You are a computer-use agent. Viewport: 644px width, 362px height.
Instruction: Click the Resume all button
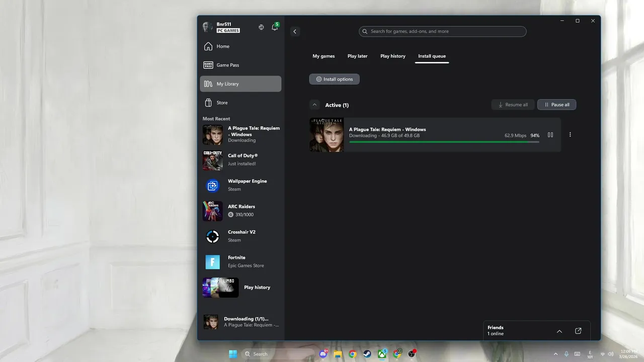point(513,105)
